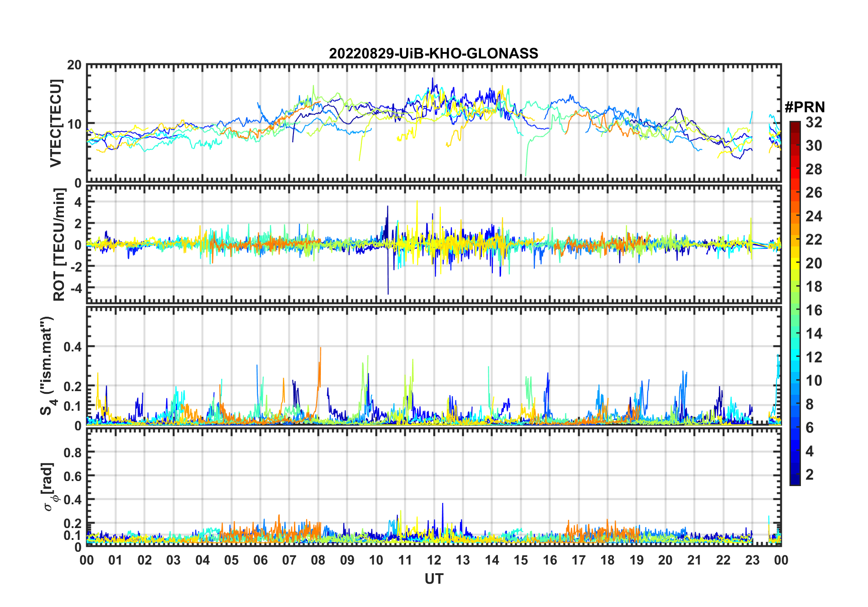Click colorbar tick label 16
The height and width of the screenshot is (607, 868).
(x=814, y=310)
